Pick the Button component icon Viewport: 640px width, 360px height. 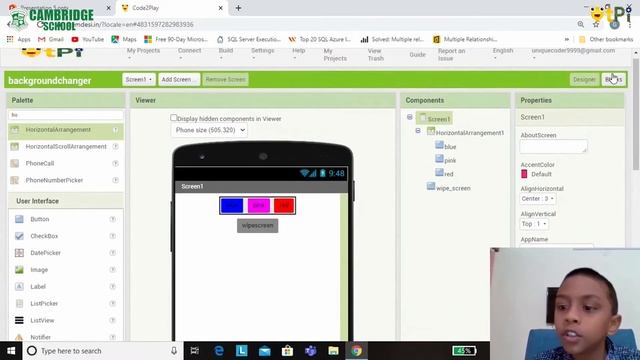pos(19,219)
